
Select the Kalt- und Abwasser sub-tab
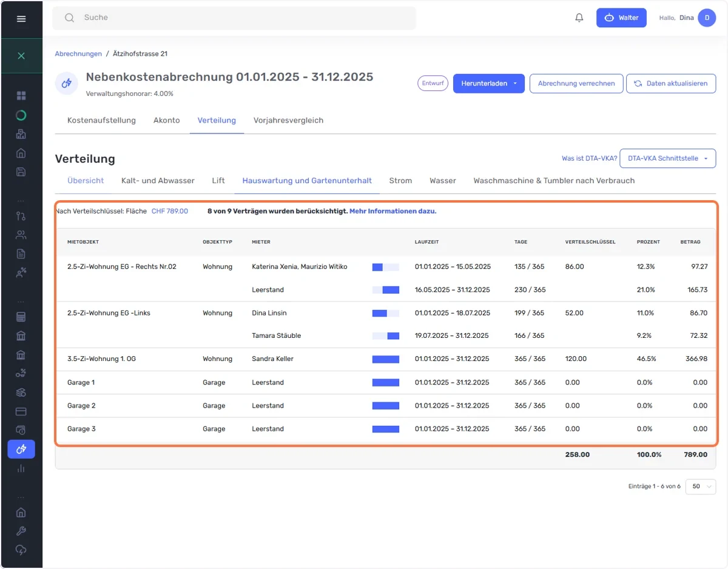pyautogui.click(x=158, y=181)
